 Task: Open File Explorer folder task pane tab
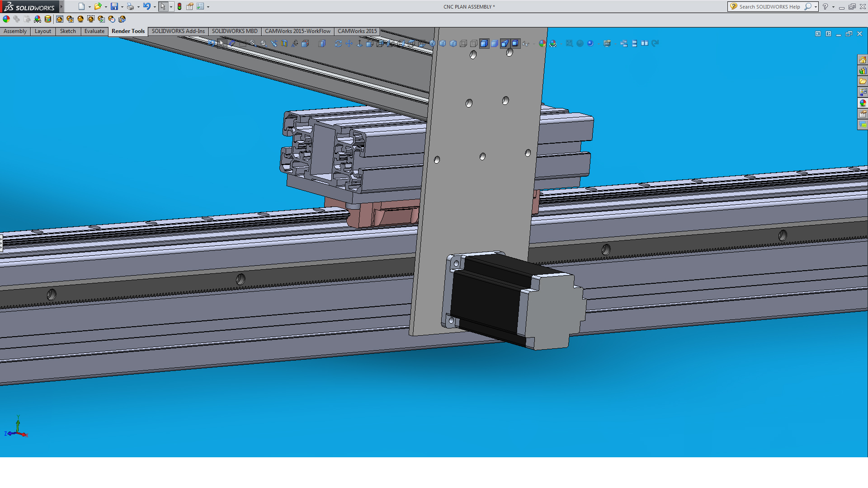click(863, 81)
